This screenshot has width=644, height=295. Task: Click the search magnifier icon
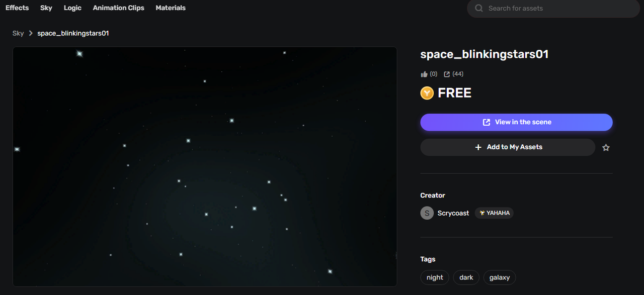pyautogui.click(x=479, y=9)
